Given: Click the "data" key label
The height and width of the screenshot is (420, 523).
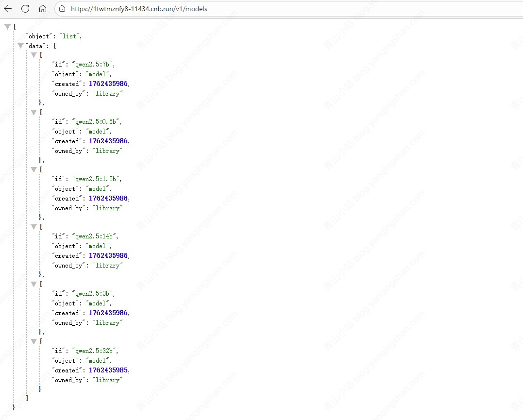Looking at the screenshot, I should point(35,46).
